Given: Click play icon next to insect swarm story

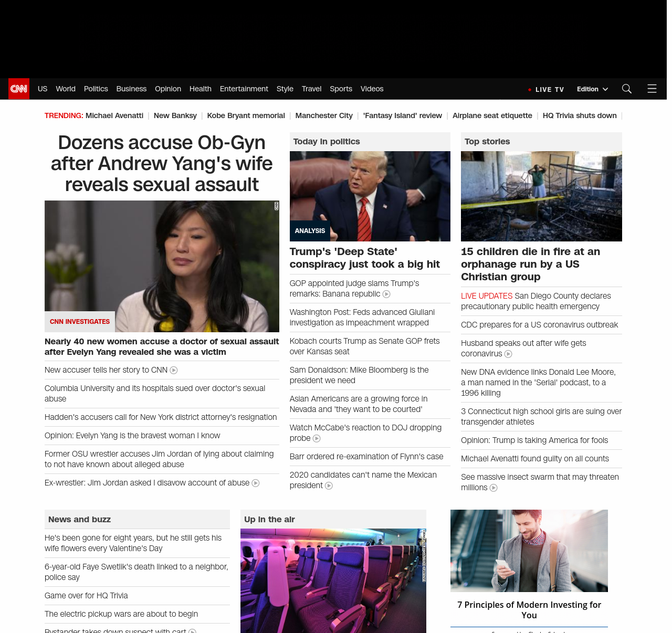Looking at the screenshot, I should [x=493, y=488].
